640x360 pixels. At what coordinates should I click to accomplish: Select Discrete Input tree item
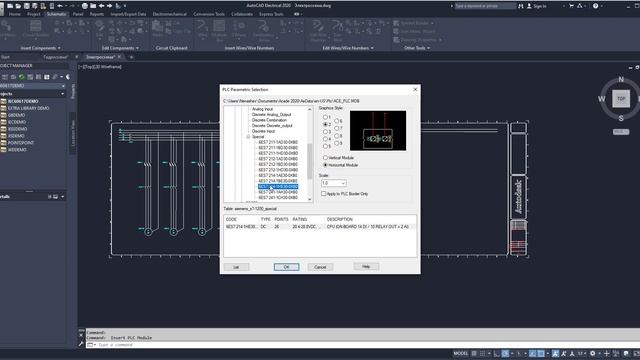click(x=263, y=131)
